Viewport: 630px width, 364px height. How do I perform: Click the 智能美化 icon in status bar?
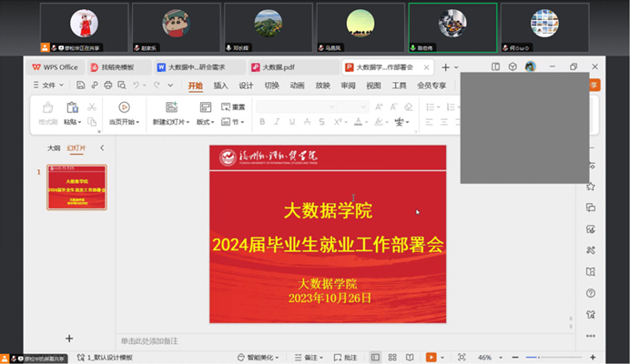(x=257, y=358)
